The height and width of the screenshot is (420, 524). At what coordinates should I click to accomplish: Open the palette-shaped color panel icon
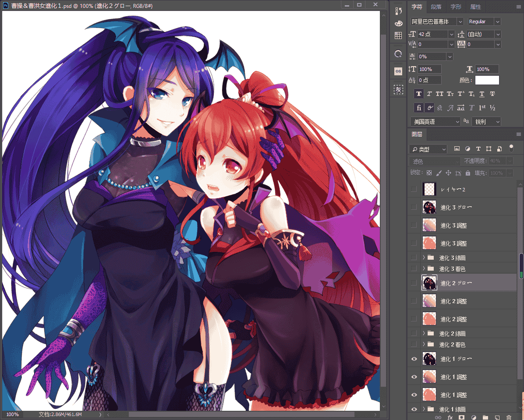[398, 23]
